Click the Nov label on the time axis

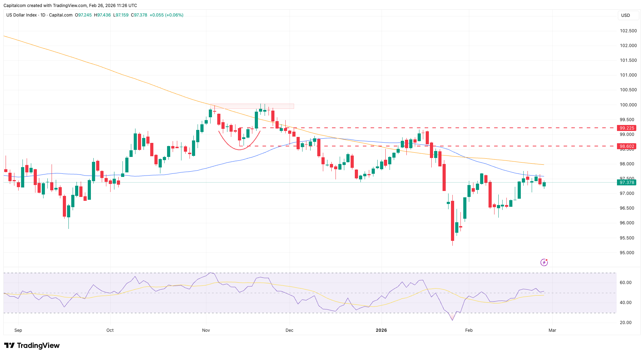click(x=206, y=330)
